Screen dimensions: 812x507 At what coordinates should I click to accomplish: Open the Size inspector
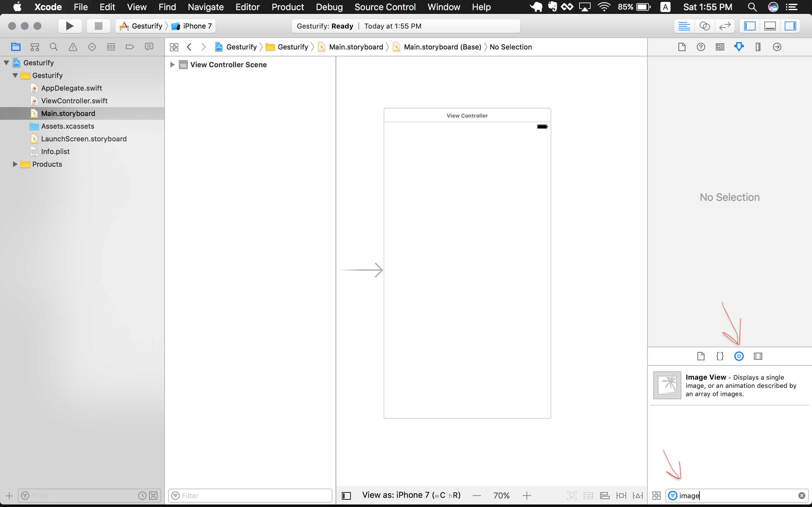pyautogui.click(x=757, y=47)
